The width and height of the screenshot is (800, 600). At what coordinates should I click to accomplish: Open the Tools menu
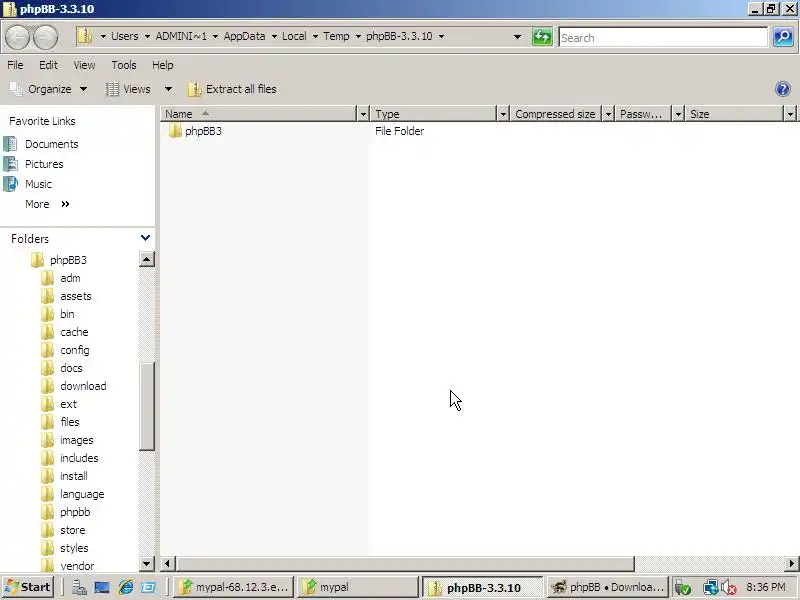pos(124,65)
